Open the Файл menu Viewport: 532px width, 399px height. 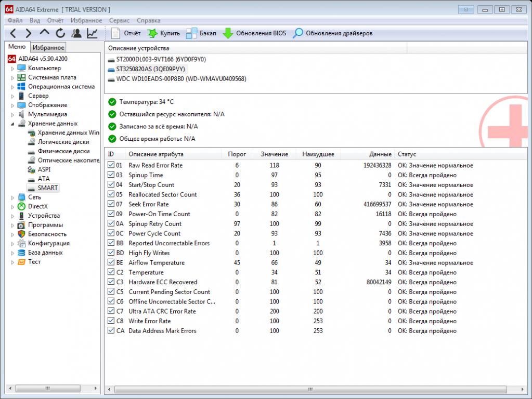tap(15, 20)
